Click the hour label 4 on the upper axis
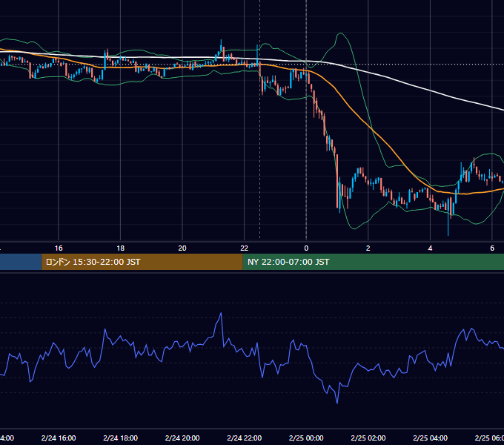The height and width of the screenshot is (445, 504). click(x=430, y=248)
